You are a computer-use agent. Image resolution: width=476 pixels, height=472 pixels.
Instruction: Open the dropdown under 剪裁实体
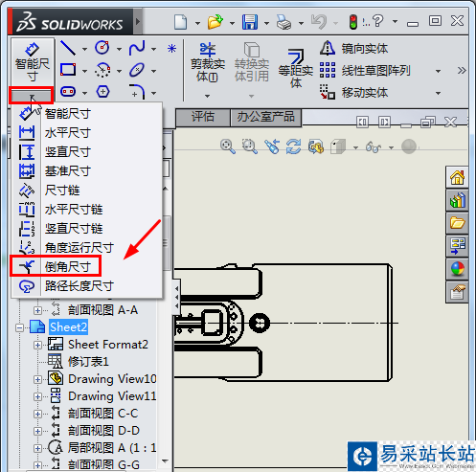[x=208, y=96]
